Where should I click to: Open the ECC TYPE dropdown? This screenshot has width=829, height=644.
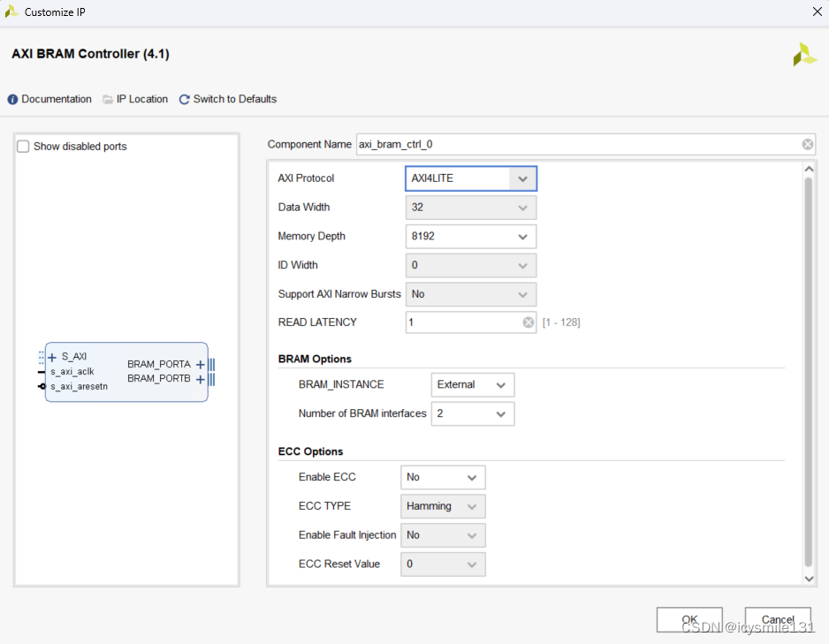[443, 507]
